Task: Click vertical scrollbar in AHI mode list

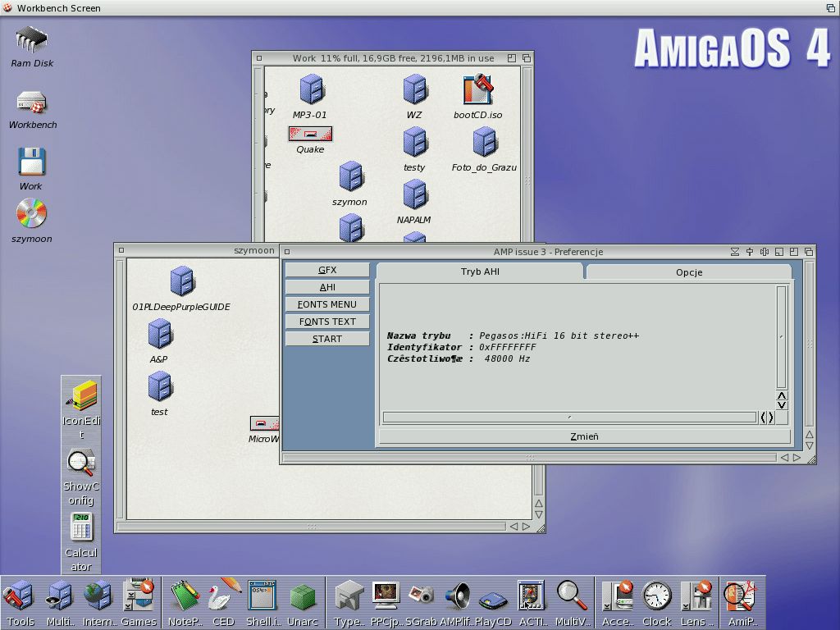Action: (782, 337)
